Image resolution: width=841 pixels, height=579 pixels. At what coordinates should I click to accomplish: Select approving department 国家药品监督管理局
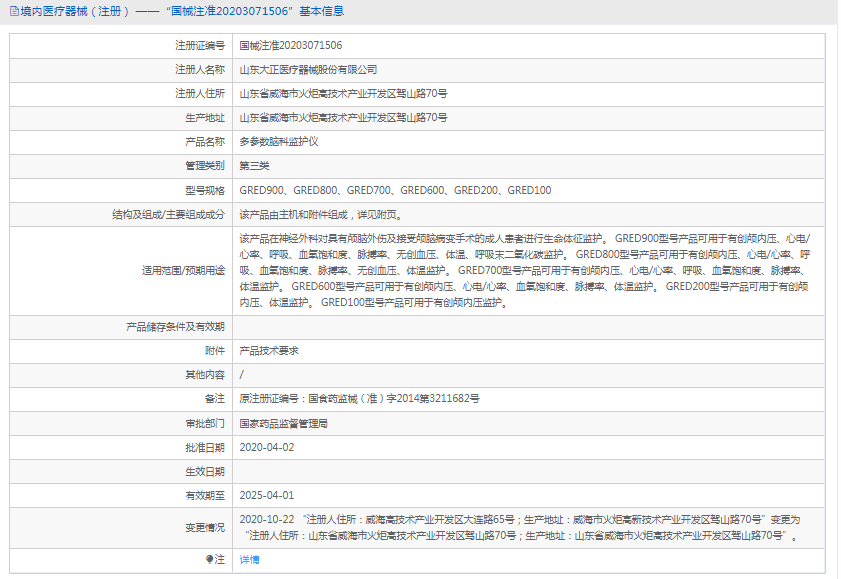283,424
